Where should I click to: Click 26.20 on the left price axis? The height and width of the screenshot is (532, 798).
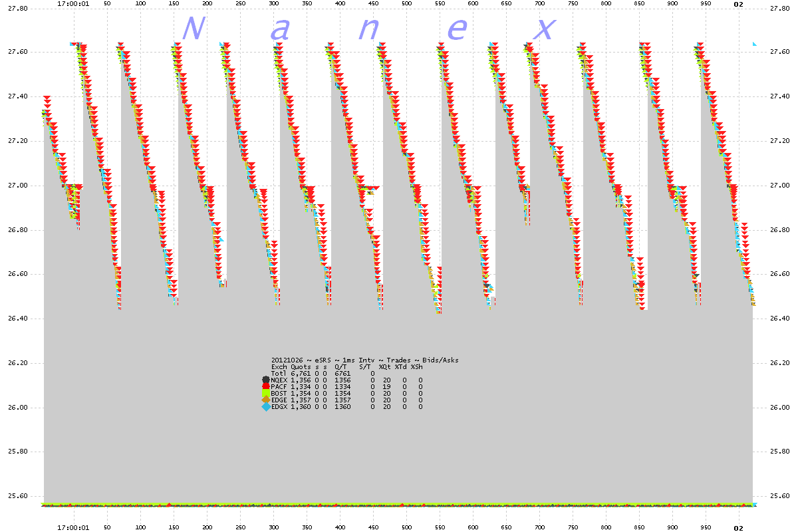pos(17,363)
